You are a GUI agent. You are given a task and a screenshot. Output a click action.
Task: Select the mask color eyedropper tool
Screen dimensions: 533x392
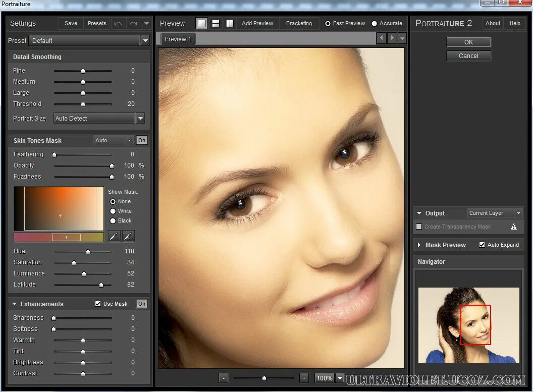114,236
